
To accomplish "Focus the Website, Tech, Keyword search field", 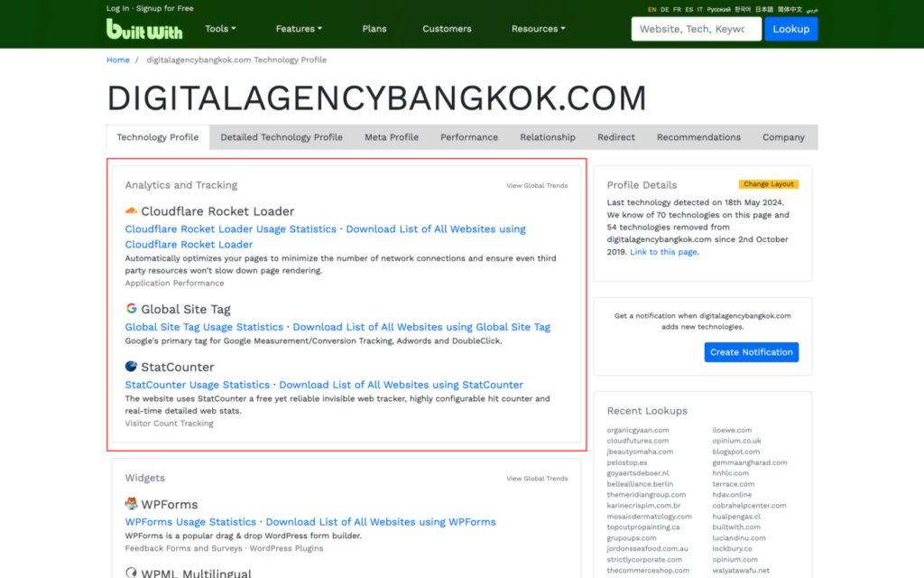I will (x=696, y=29).
